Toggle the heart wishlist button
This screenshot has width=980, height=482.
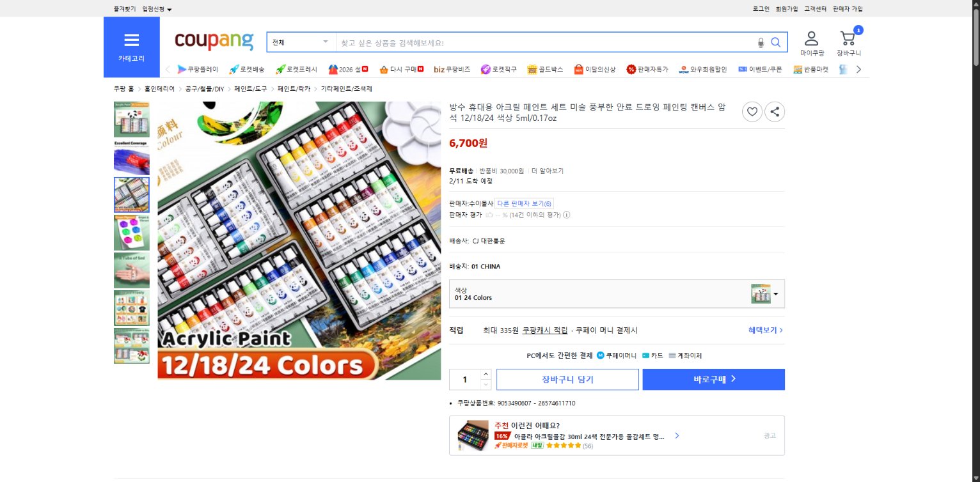click(752, 111)
